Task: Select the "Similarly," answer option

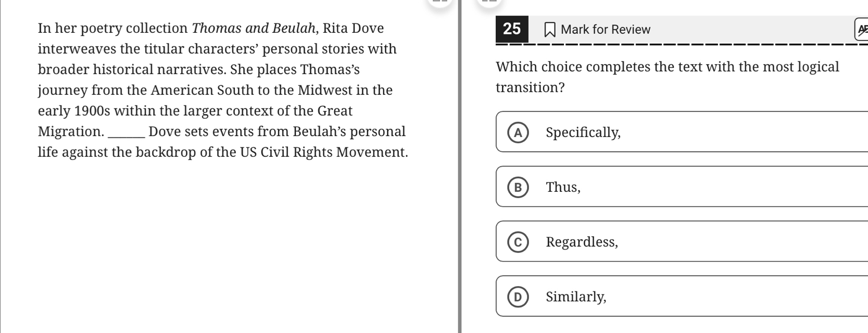Action: (576, 297)
